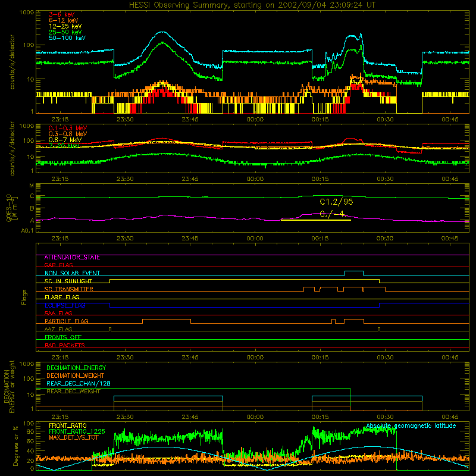Click the A0.1 tick label on GOES axis

[27, 231]
